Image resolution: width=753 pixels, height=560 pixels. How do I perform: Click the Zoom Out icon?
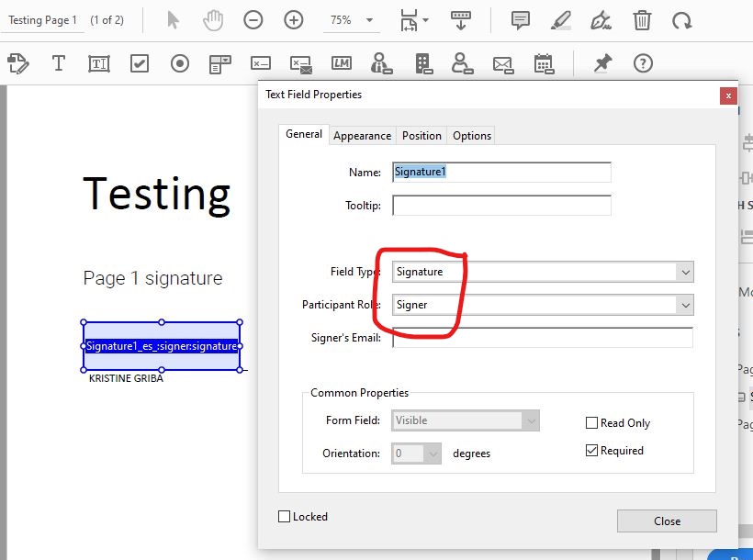pos(253,20)
